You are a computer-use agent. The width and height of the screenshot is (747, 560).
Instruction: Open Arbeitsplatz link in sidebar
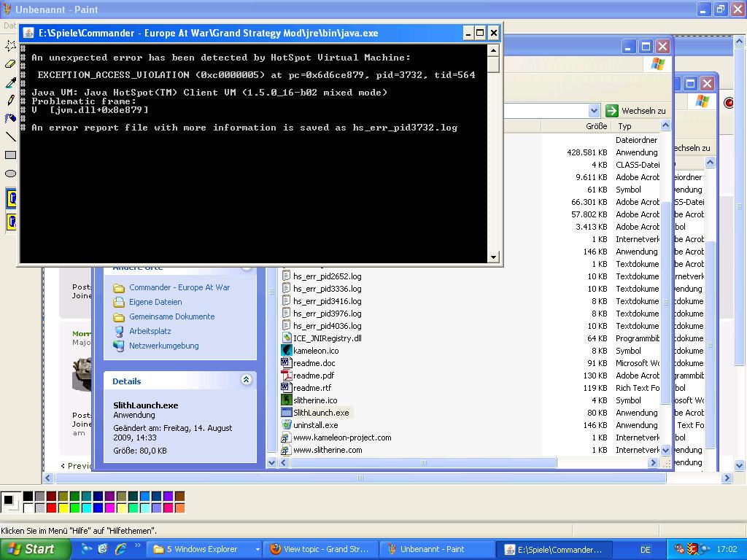pos(150,332)
